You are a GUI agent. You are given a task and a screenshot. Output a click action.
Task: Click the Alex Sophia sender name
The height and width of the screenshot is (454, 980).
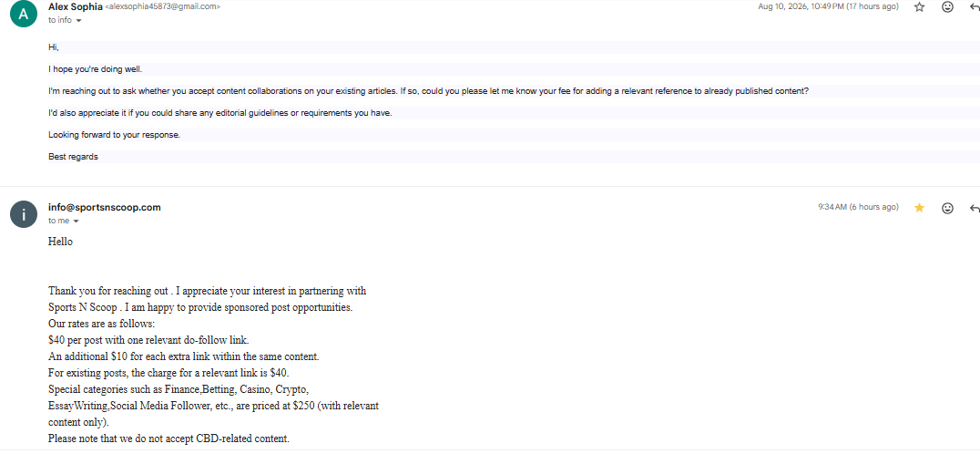(x=75, y=6)
